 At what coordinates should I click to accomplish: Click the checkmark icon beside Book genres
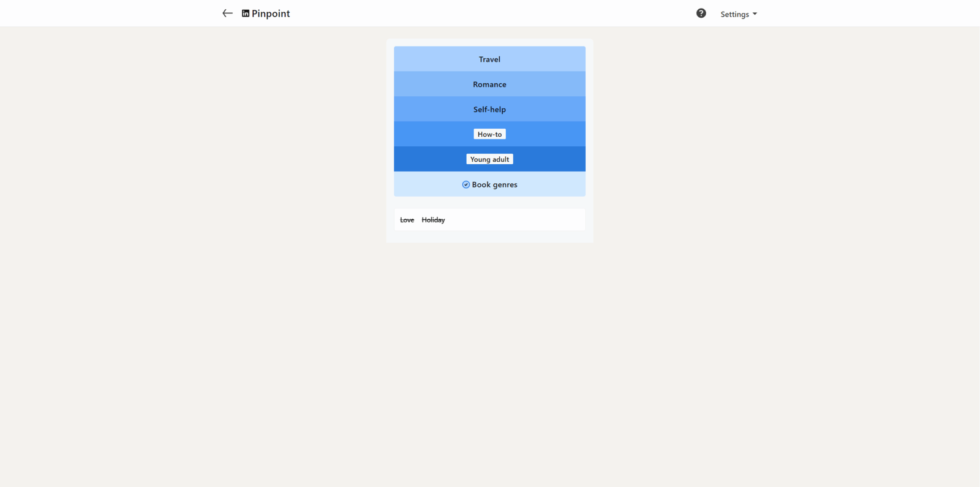[x=466, y=184]
